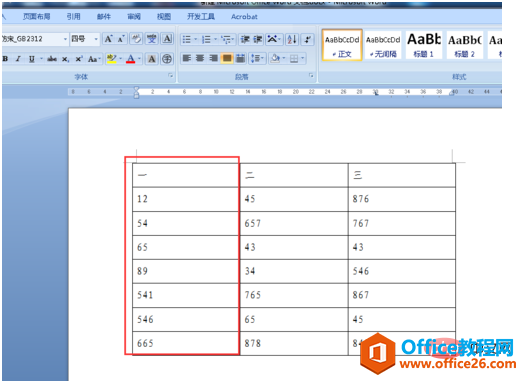Image resolution: width=523 pixels, height=381 pixels.
Task: Click the Grow Font icon
Action: [x=108, y=39]
